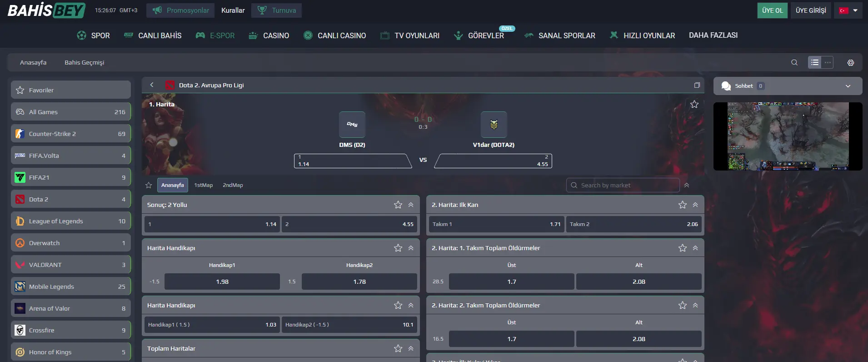Image resolution: width=868 pixels, height=362 pixels.
Task: Open CASINO section
Action: coord(269,35)
